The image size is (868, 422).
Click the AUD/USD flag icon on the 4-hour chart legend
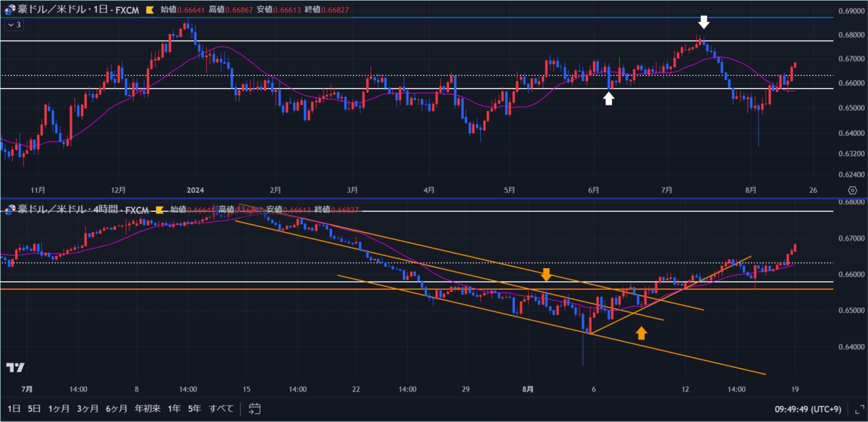[10, 210]
